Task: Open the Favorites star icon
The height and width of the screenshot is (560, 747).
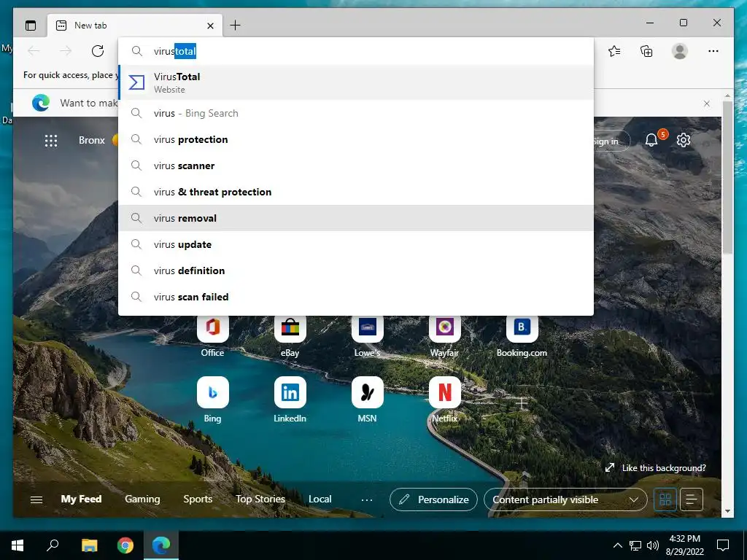Action: coord(614,51)
